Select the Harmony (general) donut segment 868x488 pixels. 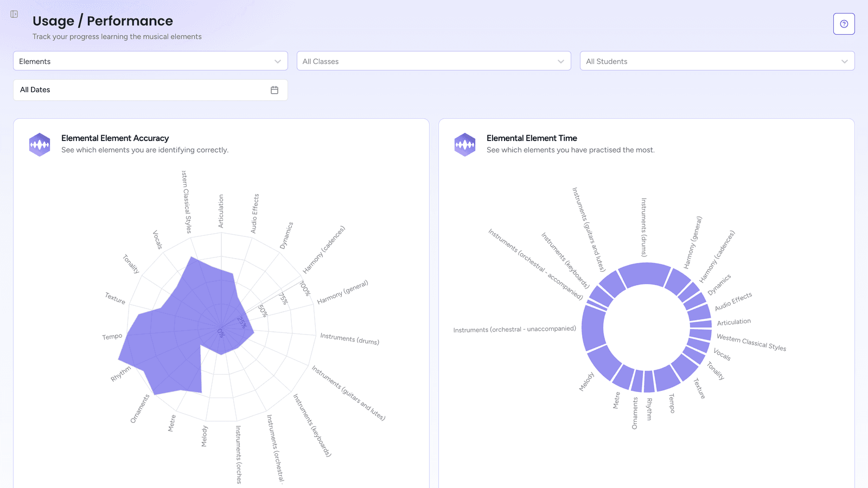pyautogui.click(x=678, y=281)
